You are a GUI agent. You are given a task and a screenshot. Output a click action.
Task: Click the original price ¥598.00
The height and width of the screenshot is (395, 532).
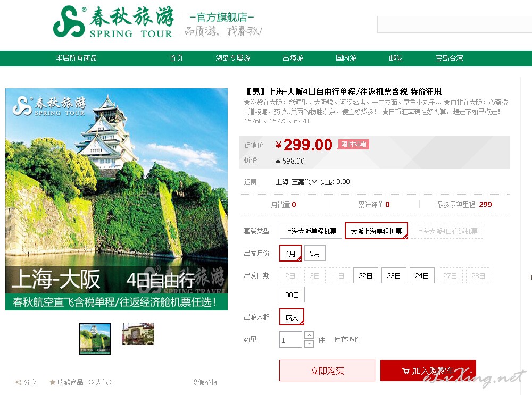click(x=290, y=161)
